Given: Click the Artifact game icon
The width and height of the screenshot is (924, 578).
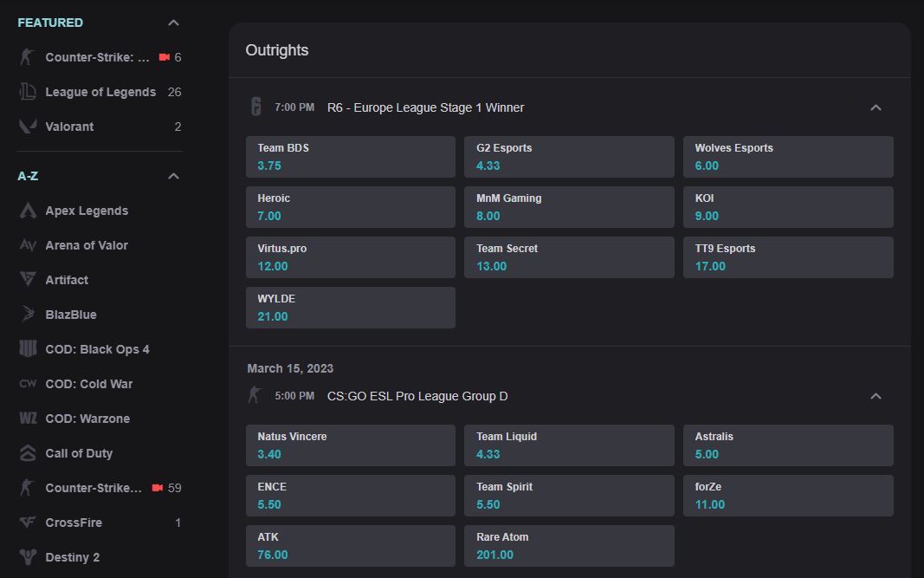Looking at the screenshot, I should [28, 279].
